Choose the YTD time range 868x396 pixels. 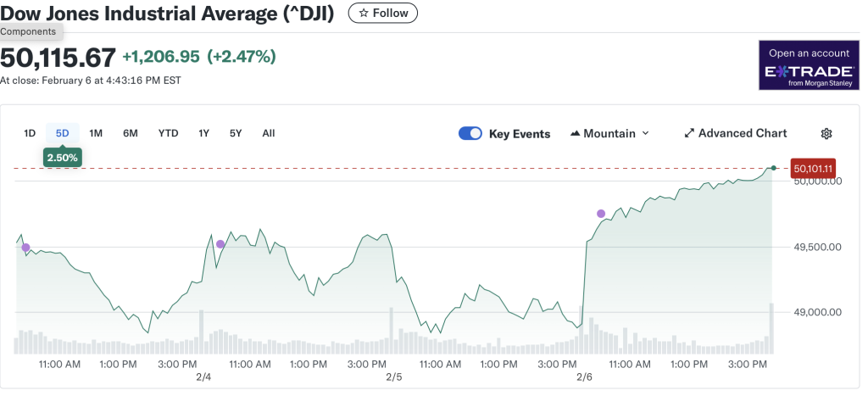[168, 133]
